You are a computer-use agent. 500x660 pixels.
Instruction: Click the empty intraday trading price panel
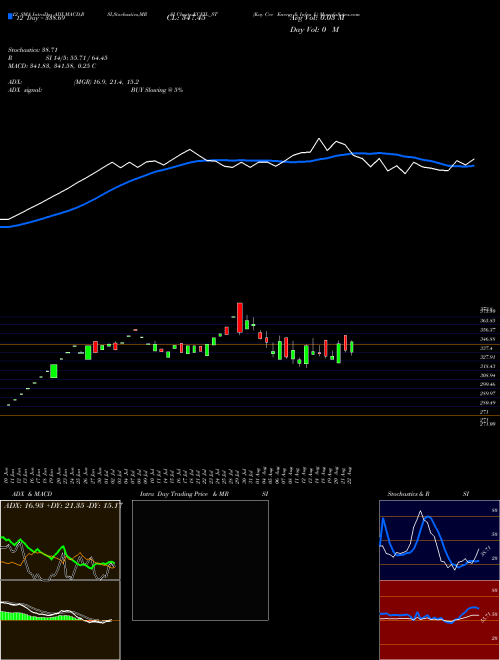(200, 560)
